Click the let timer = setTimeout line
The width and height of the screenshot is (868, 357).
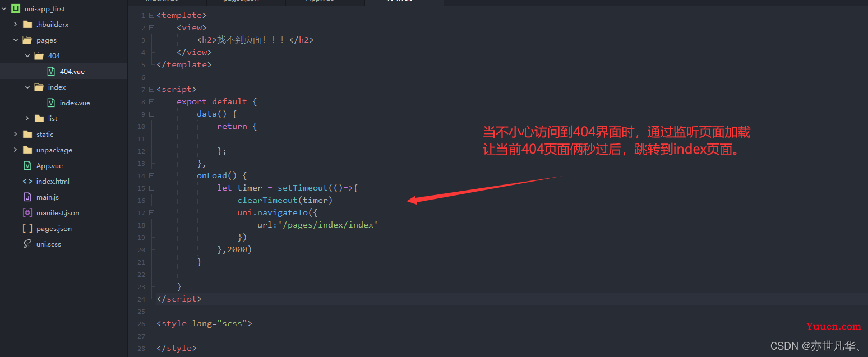(287, 188)
